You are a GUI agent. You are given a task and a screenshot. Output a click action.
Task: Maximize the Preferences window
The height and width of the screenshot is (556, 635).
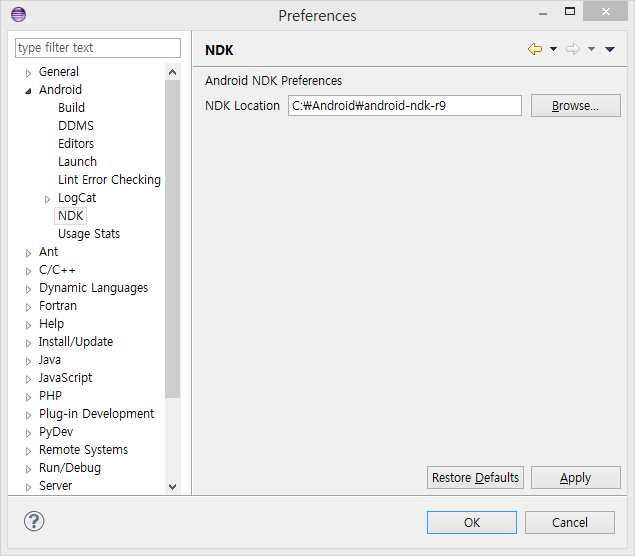coord(570,11)
